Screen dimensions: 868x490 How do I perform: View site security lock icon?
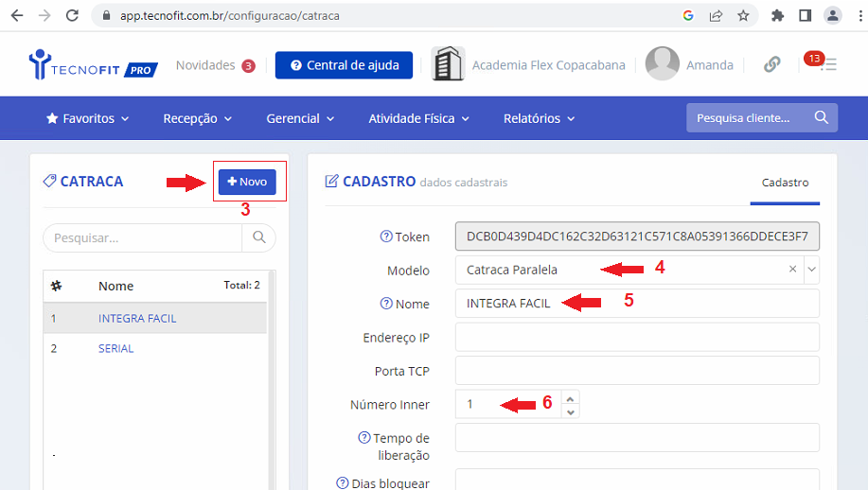pos(106,15)
